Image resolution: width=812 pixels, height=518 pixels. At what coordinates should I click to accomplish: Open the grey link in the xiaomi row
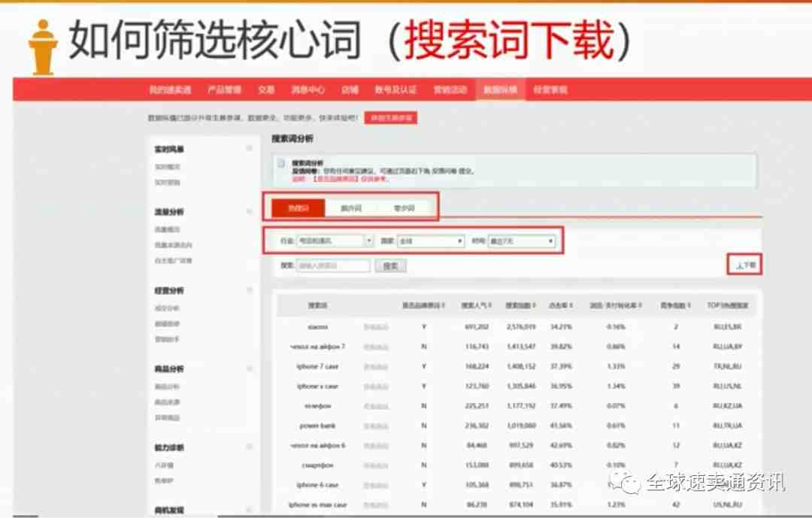(376, 327)
